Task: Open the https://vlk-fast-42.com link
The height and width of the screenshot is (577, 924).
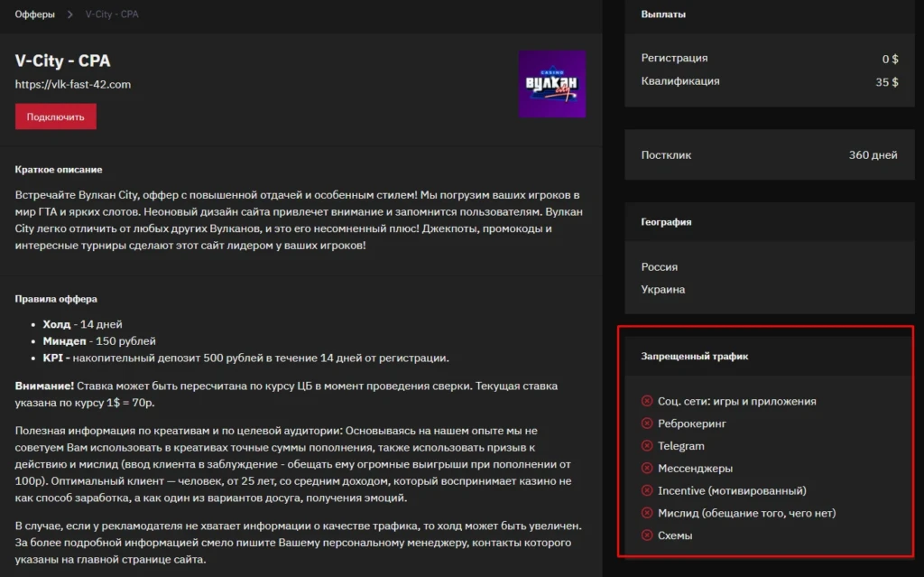Action: click(x=73, y=84)
